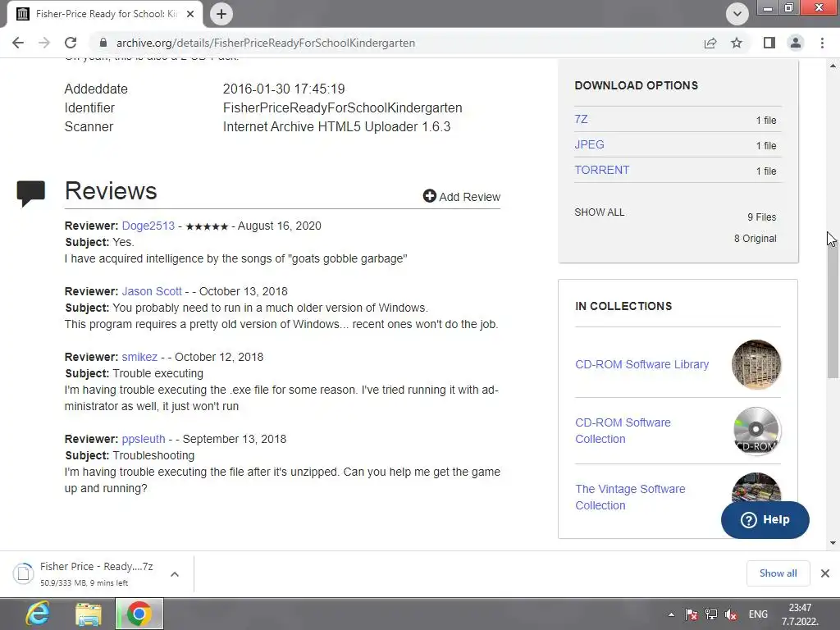
Task: Click the forward navigation arrow
Action: (44, 43)
